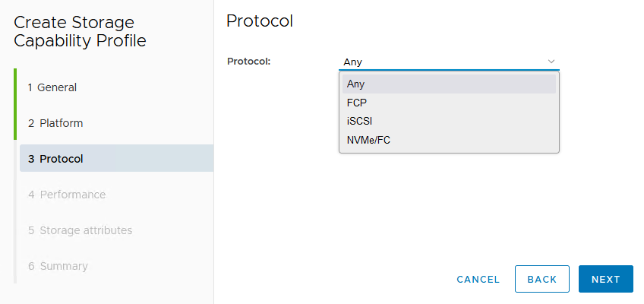Select NVMe/FC protocol option
This screenshot has width=644, height=304.
point(448,140)
